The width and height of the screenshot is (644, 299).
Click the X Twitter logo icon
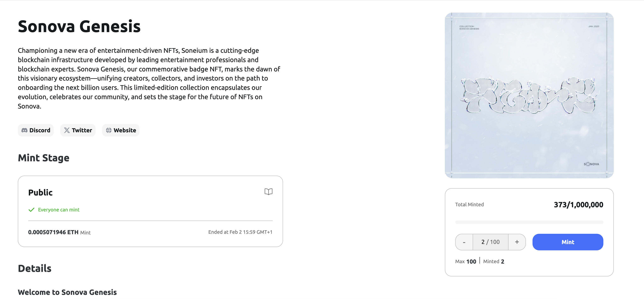click(67, 130)
